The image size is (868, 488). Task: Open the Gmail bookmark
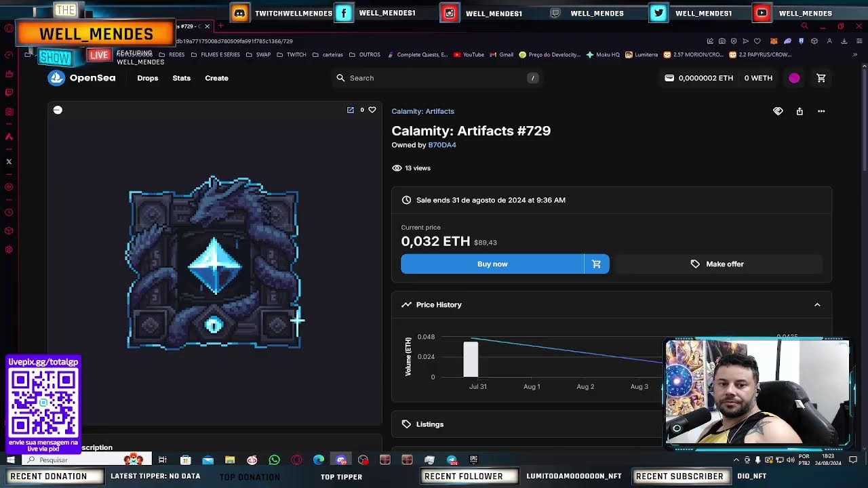click(x=501, y=55)
